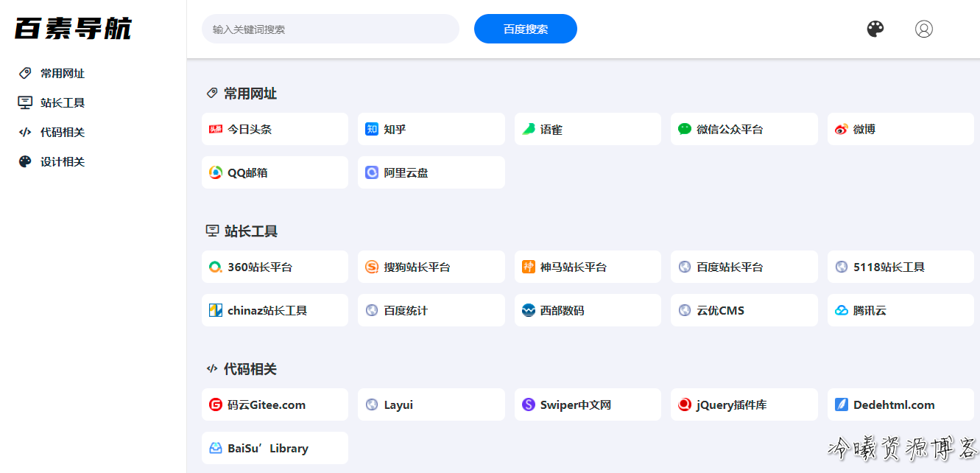Visit the 知乎 link text
This screenshot has height=473, width=980.
click(x=395, y=129)
